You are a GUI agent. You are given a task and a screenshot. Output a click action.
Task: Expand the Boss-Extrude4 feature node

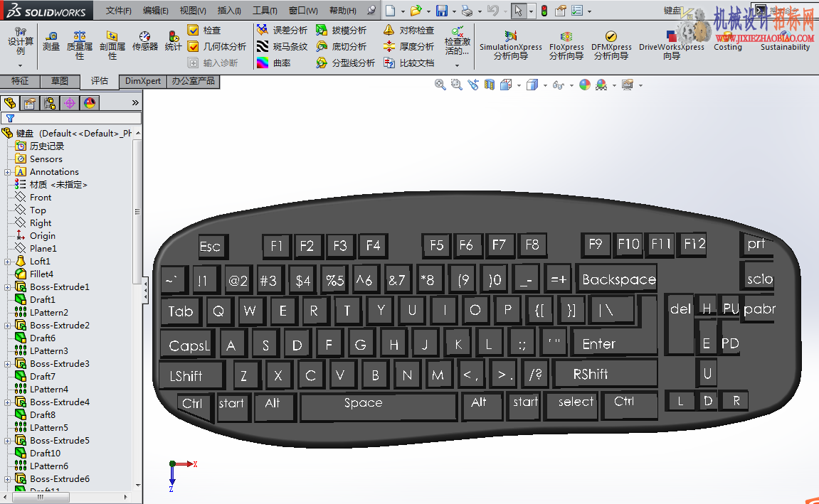[7, 402]
